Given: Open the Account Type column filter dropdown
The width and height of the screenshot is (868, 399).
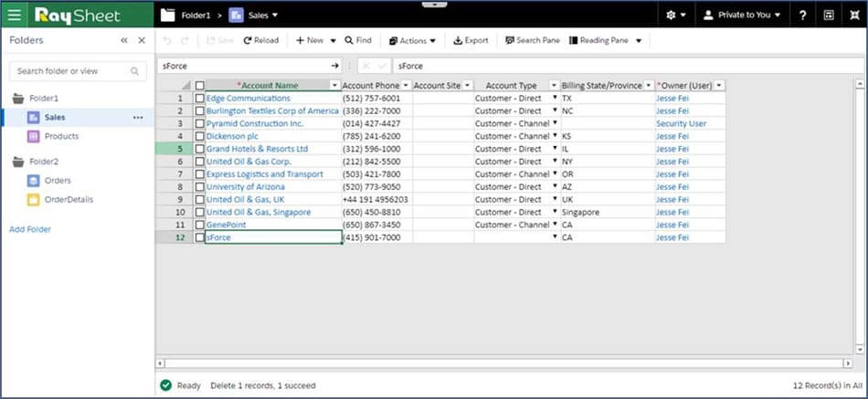Looking at the screenshot, I should click(x=554, y=85).
